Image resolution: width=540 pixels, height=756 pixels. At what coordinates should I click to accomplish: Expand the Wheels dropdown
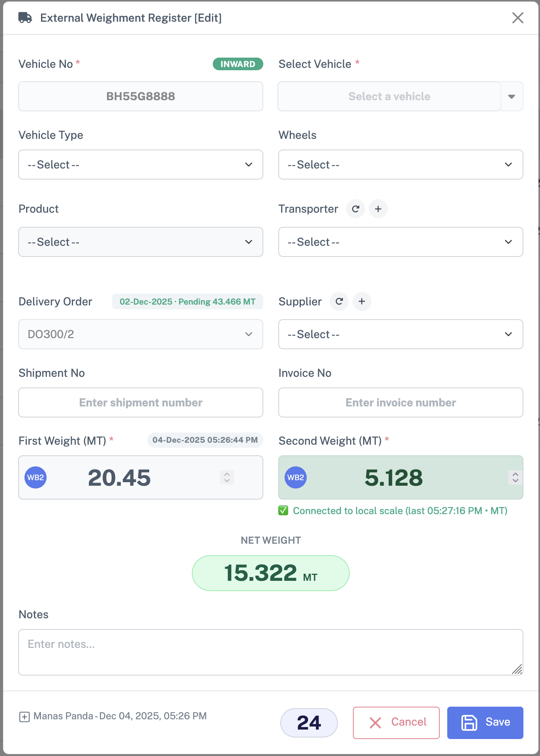pyautogui.click(x=400, y=165)
